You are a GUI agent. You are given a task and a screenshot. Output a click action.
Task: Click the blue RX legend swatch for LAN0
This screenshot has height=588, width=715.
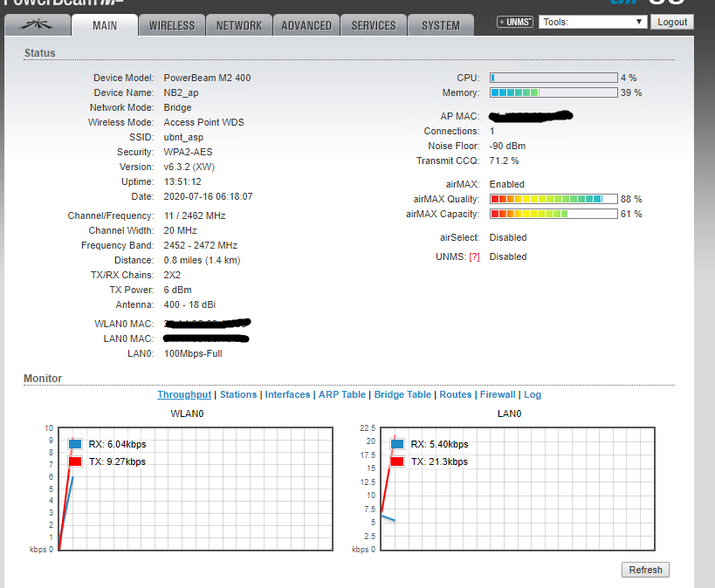pos(397,444)
